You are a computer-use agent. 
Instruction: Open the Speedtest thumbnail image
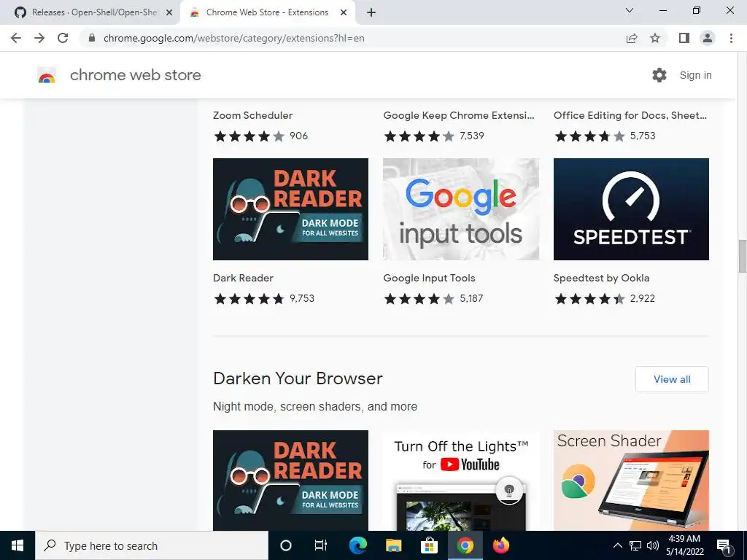[x=631, y=209]
